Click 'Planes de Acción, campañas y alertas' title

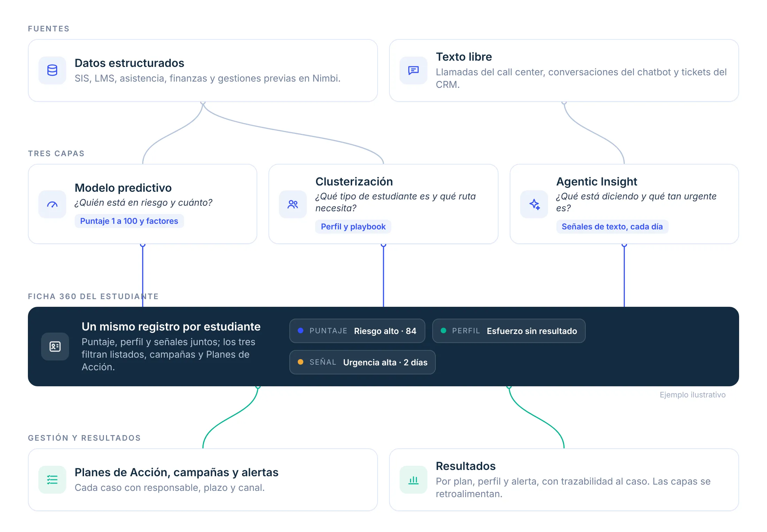coord(176,472)
